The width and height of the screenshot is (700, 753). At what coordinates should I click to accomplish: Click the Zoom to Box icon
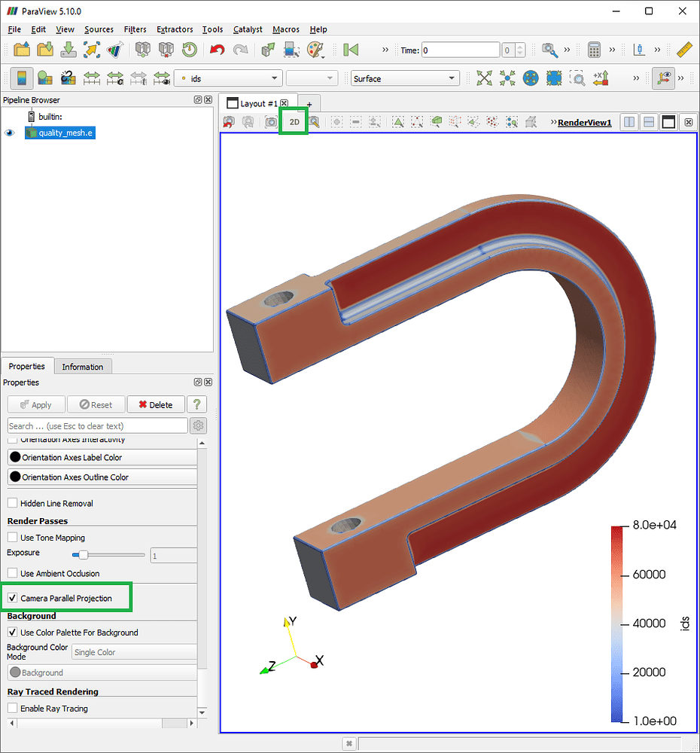[577, 78]
